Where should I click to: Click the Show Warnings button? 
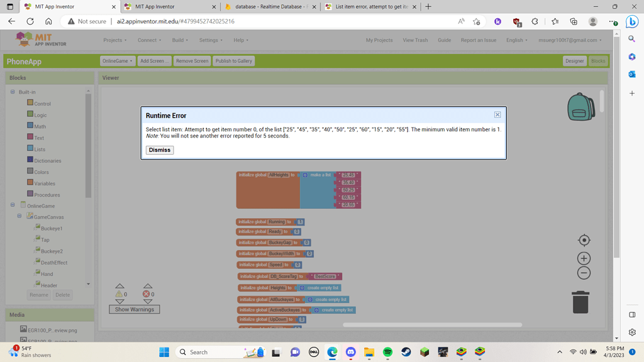point(135,309)
